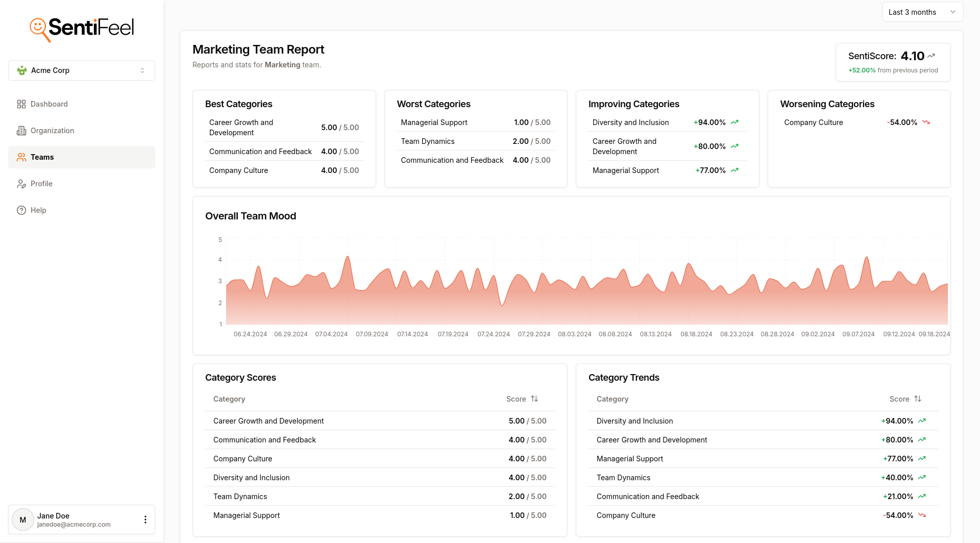Sort Category Trends by Score
This screenshot has width=980, height=543.
click(x=905, y=399)
